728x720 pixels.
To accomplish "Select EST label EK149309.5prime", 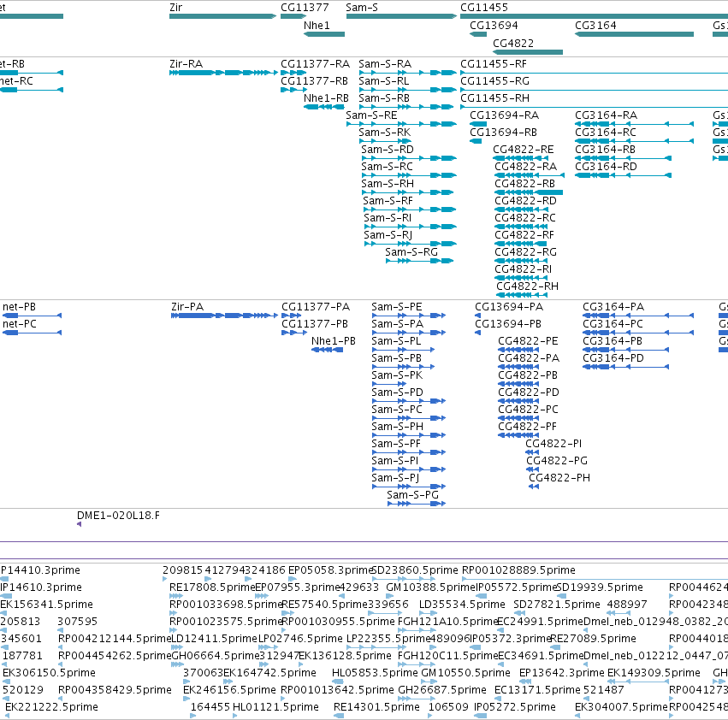I will [x=654, y=673].
